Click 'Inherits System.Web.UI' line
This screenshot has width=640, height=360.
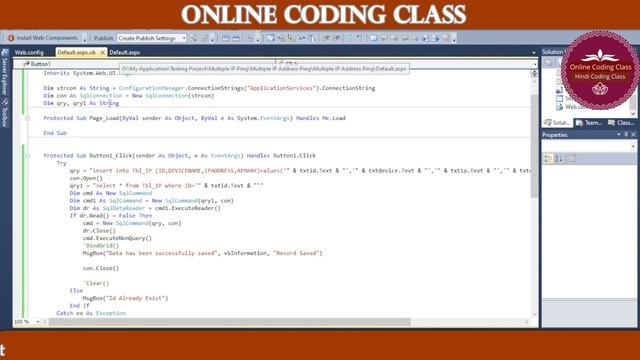(82, 73)
